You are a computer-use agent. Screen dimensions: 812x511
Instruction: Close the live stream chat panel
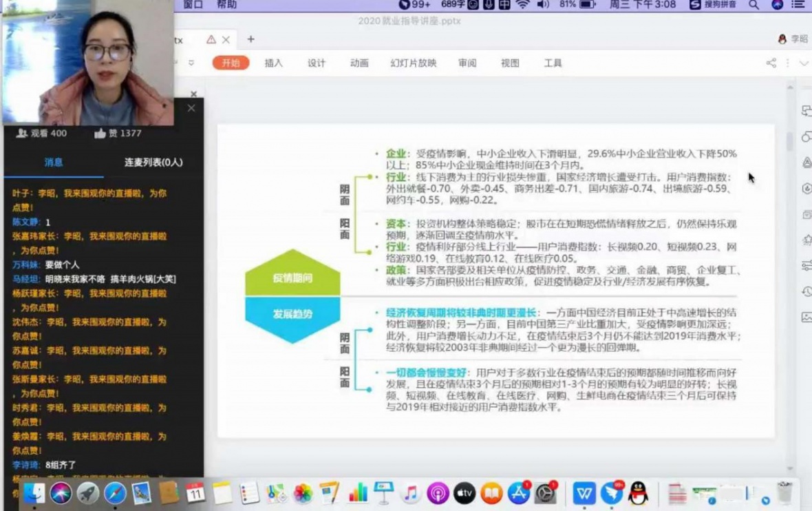pyautogui.click(x=191, y=108)
